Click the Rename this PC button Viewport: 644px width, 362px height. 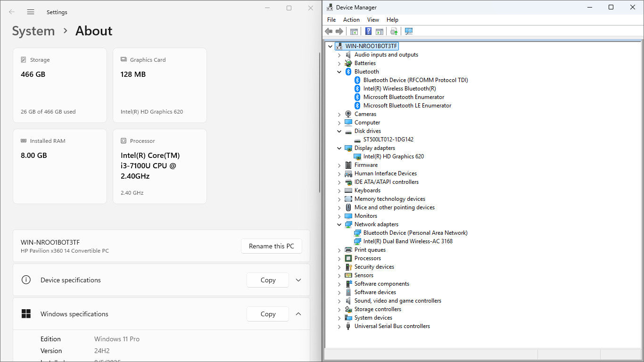271,246
